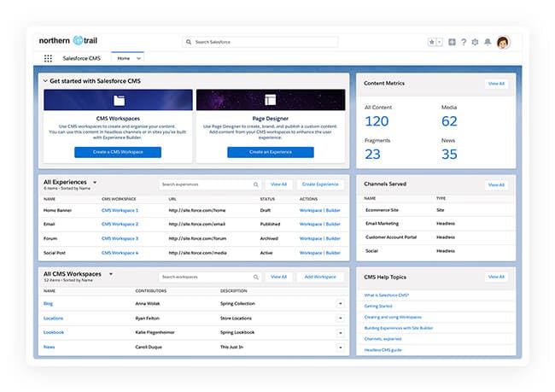555x392 pixels.
Task: Expand the favorites list dropdown arrow
Action: (x=439, y=42)
